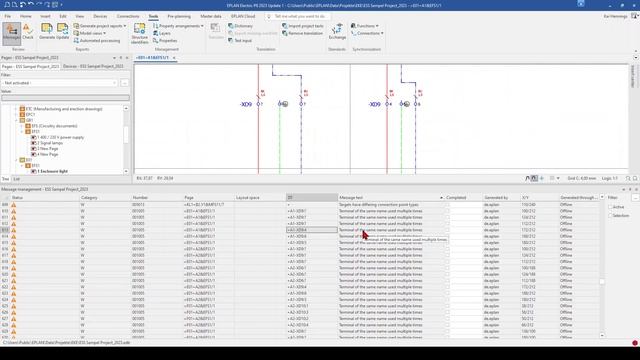Tick Completed checkbox in row 612
The image size is (640, 360).
point(447,224)
